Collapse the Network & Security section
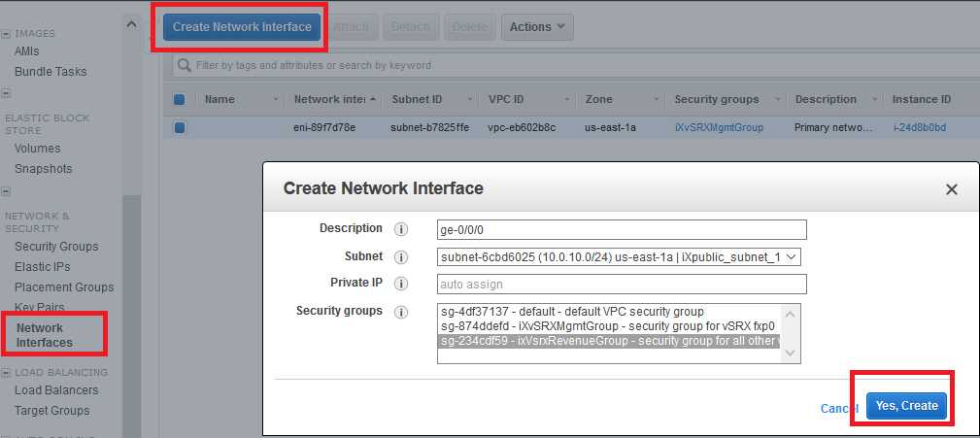 (x=6, y=192)
